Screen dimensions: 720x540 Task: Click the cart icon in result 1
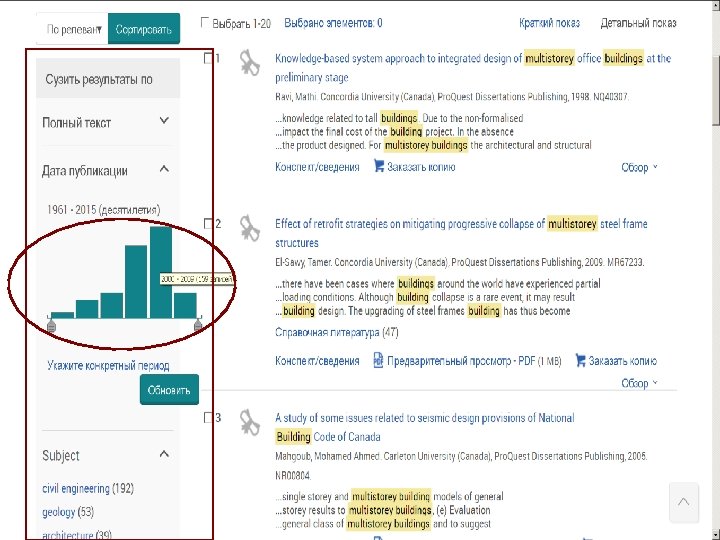(378, 166)
